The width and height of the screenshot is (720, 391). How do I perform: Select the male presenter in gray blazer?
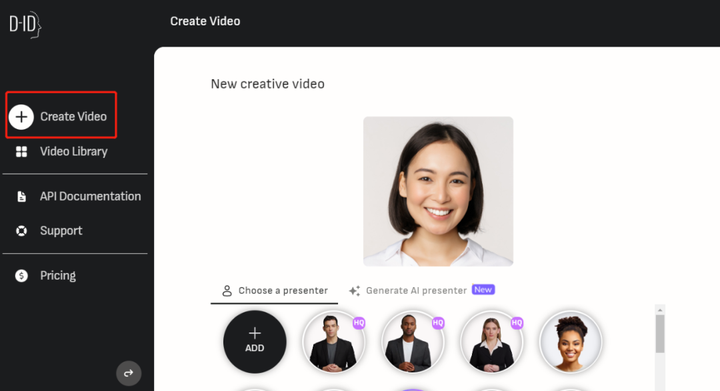tap(413, 341)
